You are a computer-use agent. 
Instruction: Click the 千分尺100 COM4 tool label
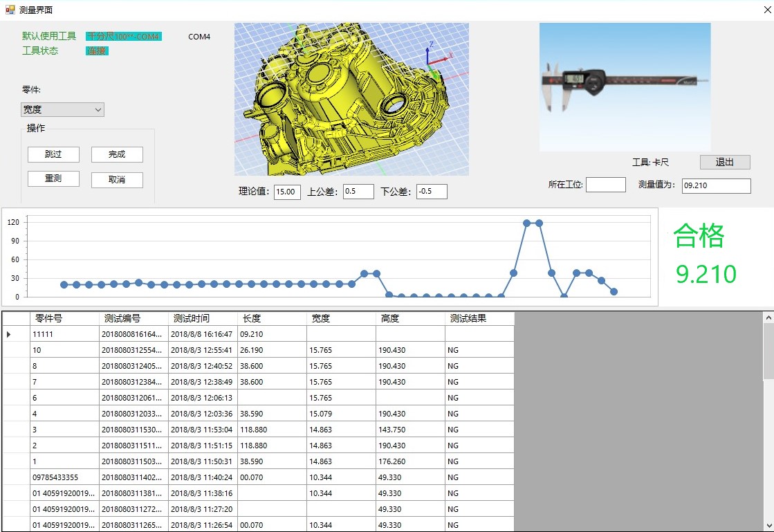pyautogui.click(x=123, y=36)
